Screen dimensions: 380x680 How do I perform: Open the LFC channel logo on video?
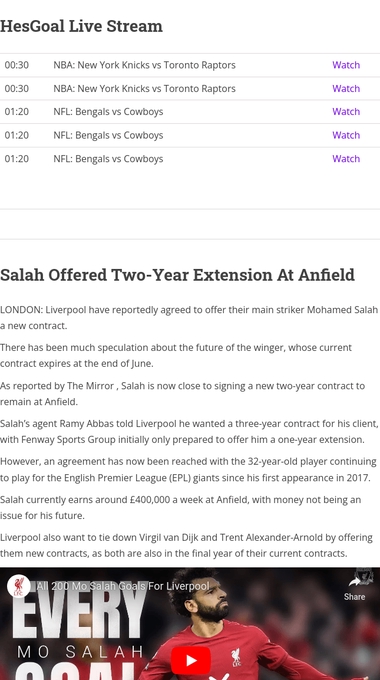point(19,586)
